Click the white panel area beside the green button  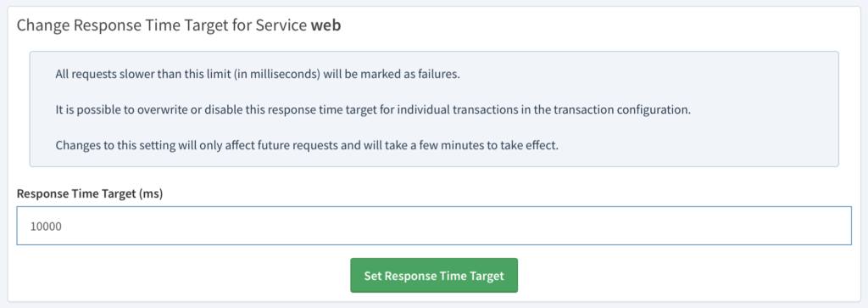click(x=687, y=275)
